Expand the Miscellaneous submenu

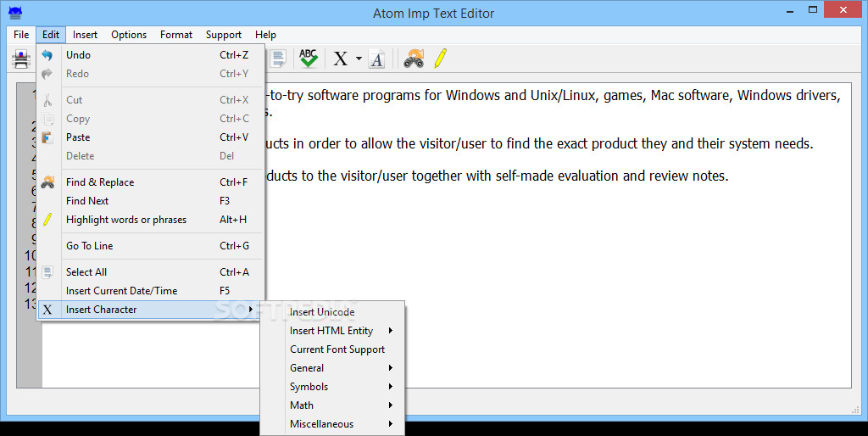(x=332, y=424)
